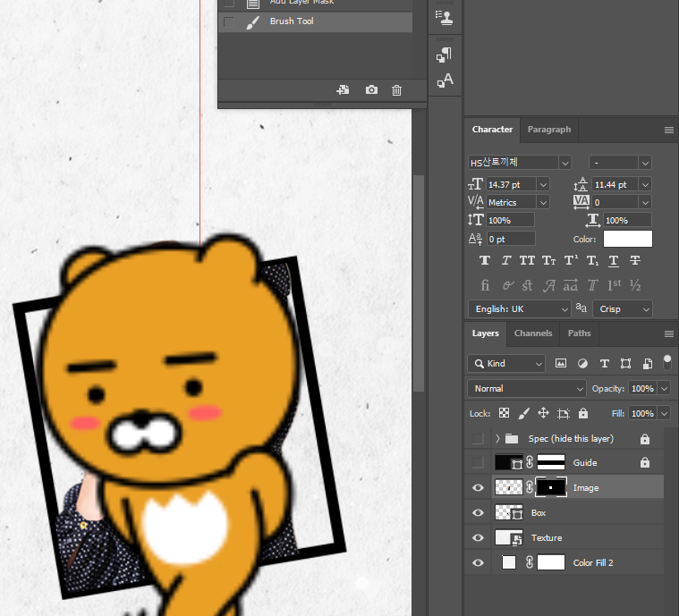This screenshot has width=679, height=616.
Task: Toggle Superscript text style
Action: (571, 260)
